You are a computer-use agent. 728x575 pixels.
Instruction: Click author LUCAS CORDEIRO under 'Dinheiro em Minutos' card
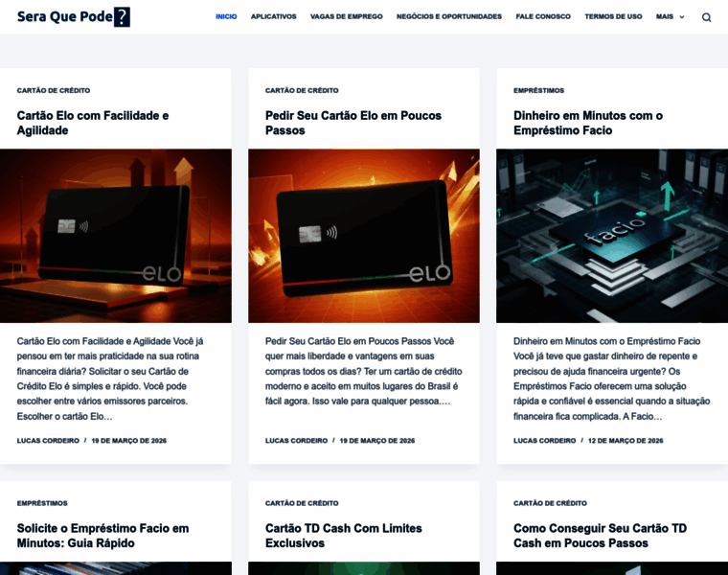tap(545, 441)
